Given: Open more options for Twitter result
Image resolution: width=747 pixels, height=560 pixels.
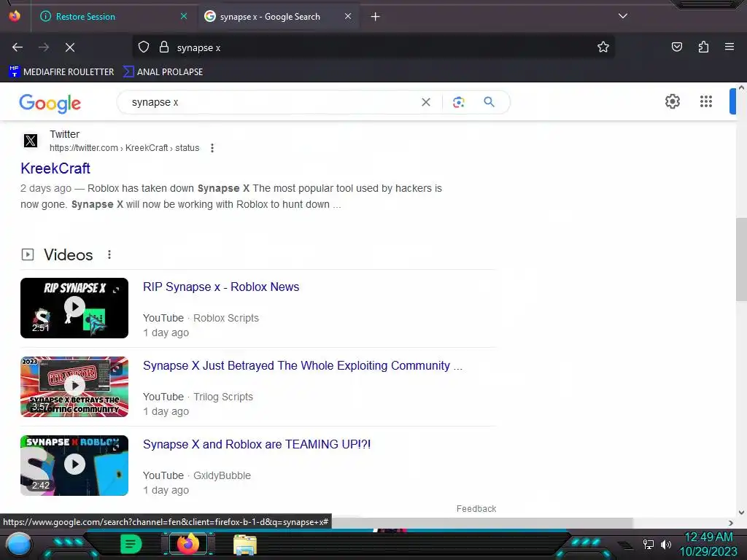Looking at the screenshot, I should coord(212,148).
